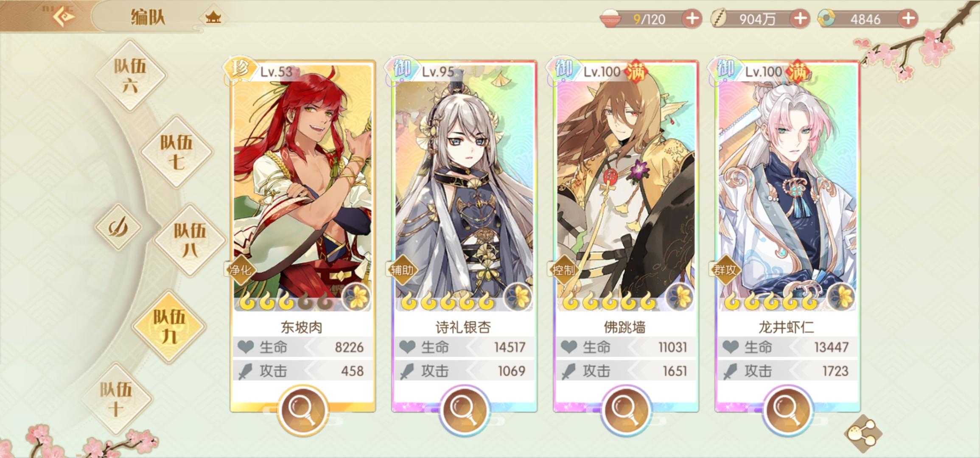The image size is (980, 458).
Task: Select the 龙井虾仁 character portrait
Action: [x=787, y=187]
